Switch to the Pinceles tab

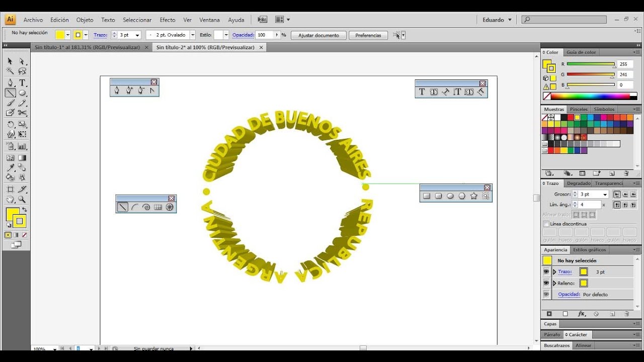[579, 109]
